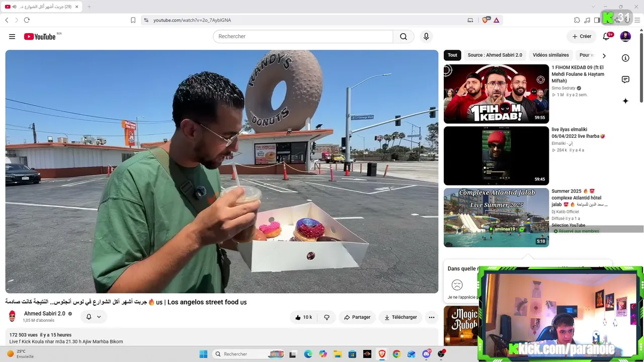Open the YouTube guide hamburger menu
Screen dimensions: 644x362
point(12,37)
